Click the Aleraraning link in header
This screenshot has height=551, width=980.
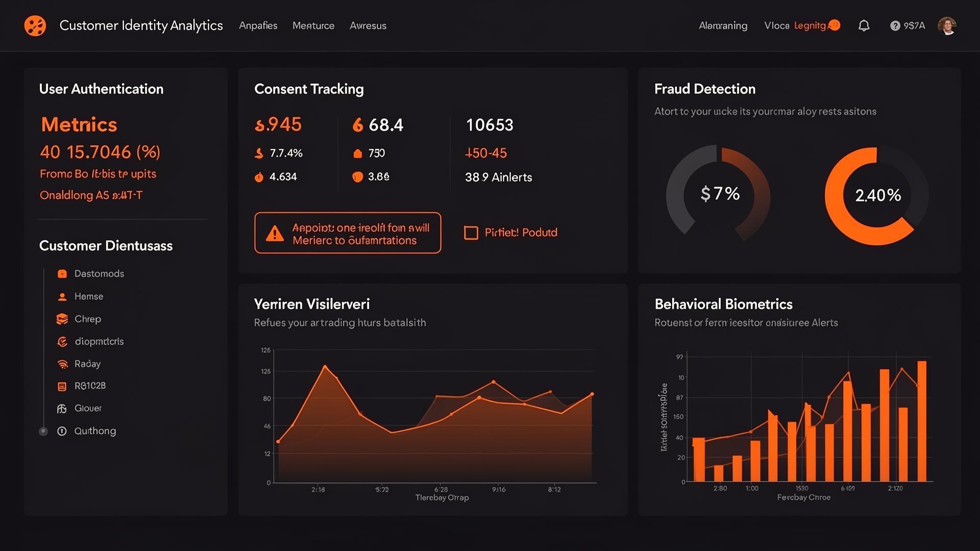[723, 26]
